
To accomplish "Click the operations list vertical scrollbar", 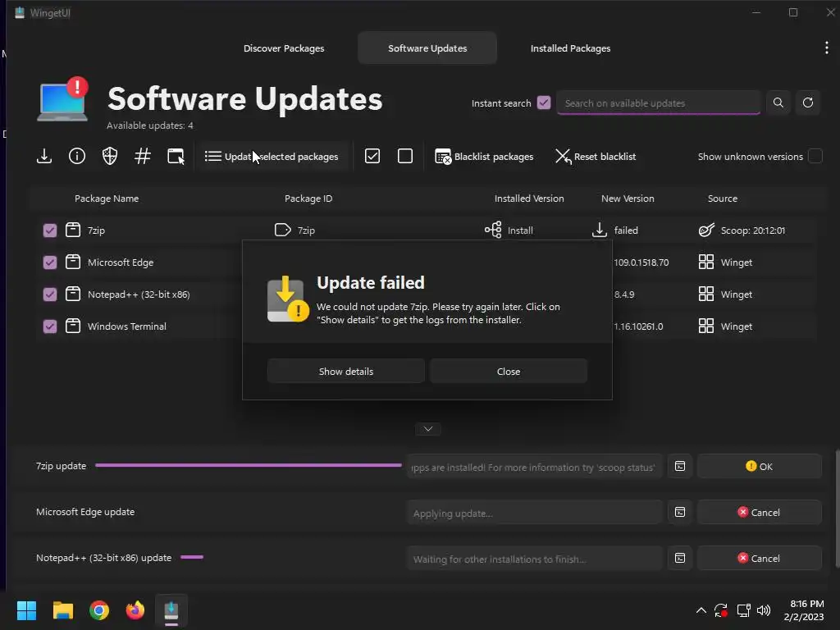I will (838, 509).
